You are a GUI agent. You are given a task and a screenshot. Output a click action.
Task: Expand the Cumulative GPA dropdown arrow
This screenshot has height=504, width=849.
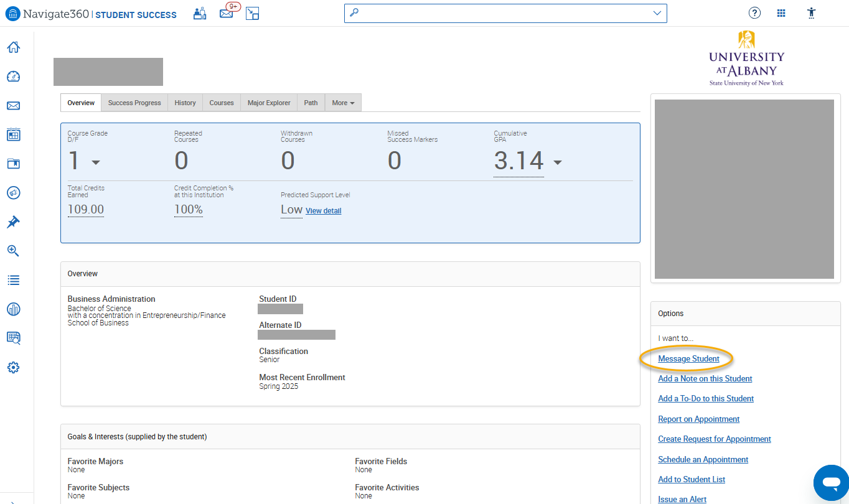tap(557, 162)
